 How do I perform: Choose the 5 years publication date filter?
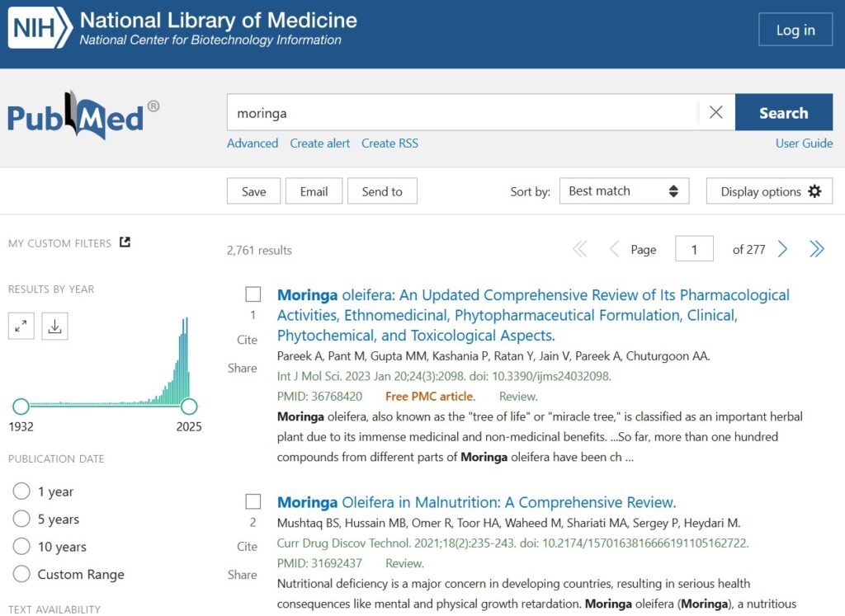tap(22, 520)
